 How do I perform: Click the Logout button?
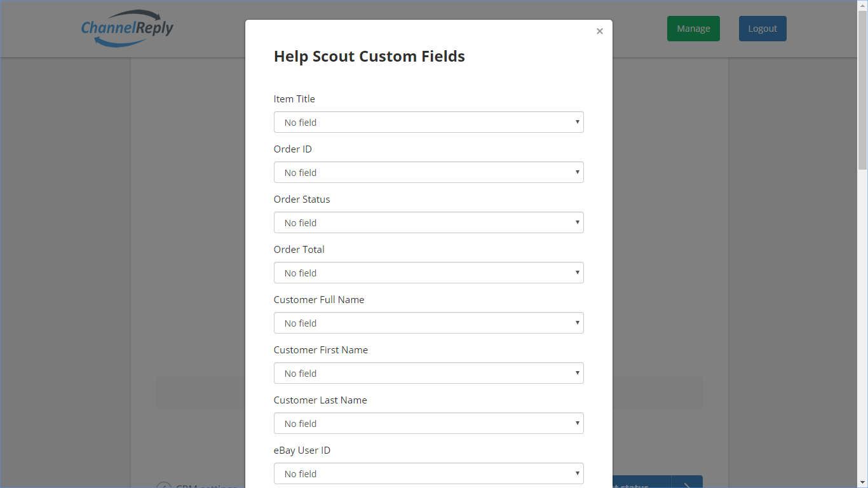pos(763,29)
